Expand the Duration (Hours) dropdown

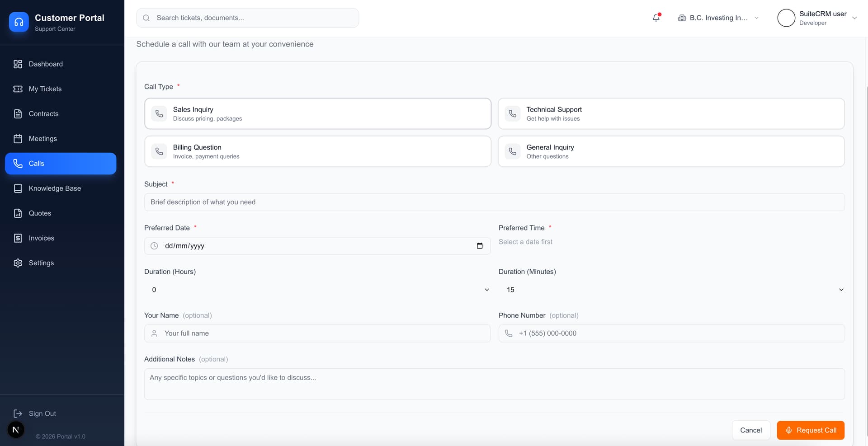[317, 290]
